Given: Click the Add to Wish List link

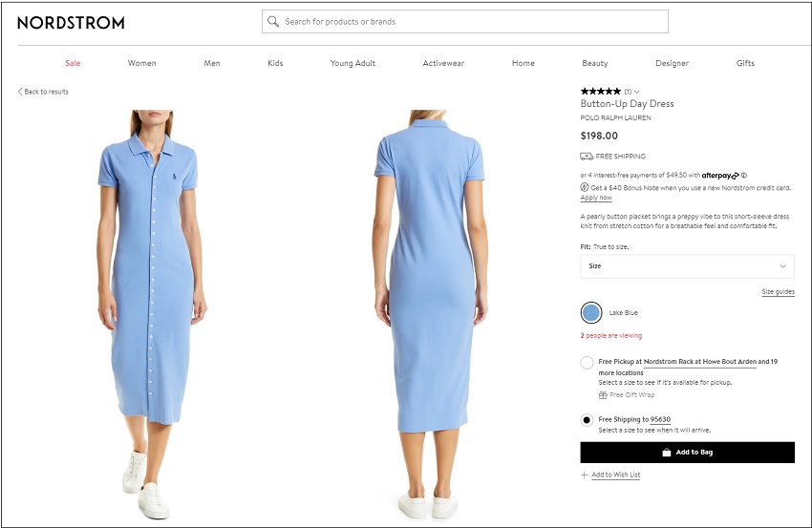Looking at the screenshot, I should (x=616, y=475).
